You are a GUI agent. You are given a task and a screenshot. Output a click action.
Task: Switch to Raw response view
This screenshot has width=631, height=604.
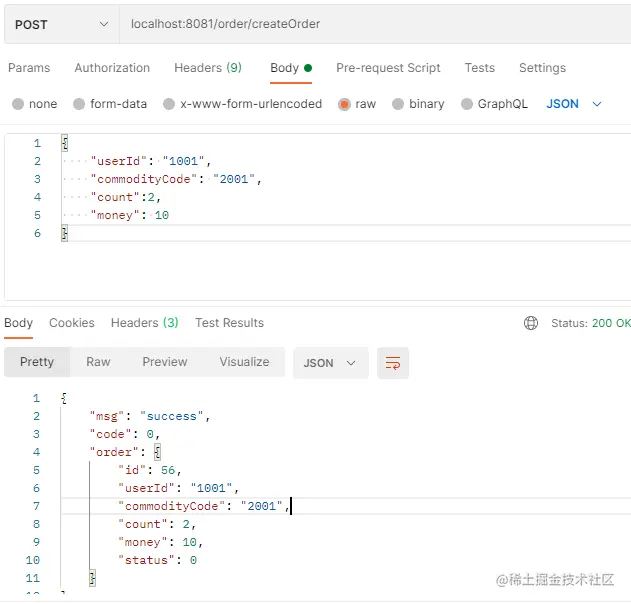point(98,362)
